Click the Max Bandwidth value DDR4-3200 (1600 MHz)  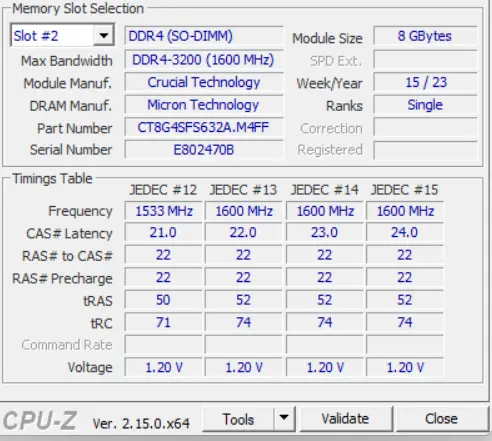click(x=204, y=60)
